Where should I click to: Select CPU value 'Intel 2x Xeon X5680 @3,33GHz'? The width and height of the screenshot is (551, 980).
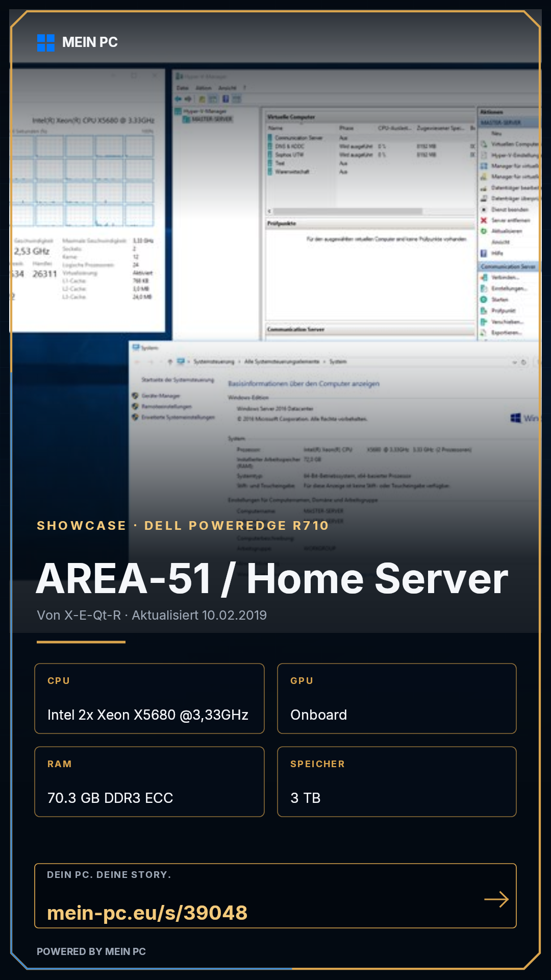(x=148, y=715)
